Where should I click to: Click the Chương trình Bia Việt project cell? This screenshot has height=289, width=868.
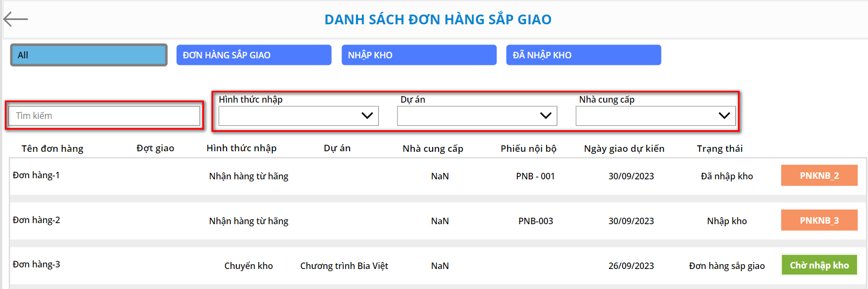(344, 266)
